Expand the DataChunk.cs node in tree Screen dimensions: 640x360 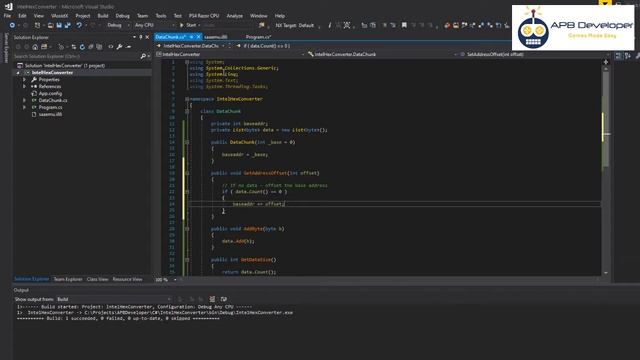point(24,100)
